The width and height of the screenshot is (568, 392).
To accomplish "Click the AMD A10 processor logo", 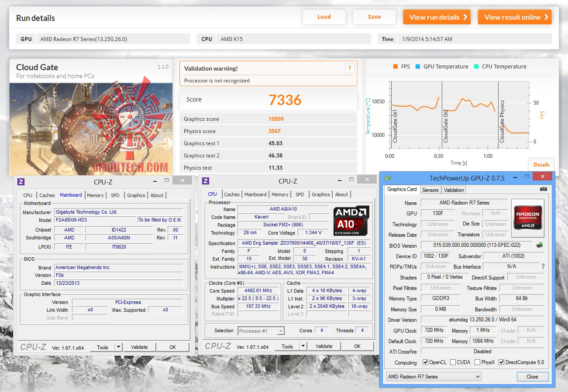I will pos(351,221).
